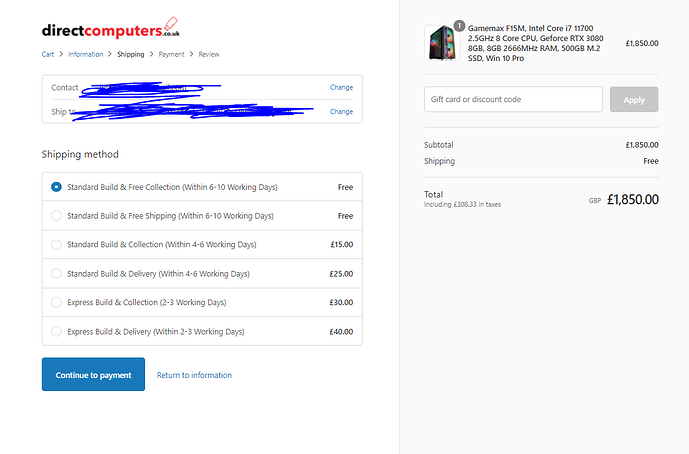Click the Shipping breadcrumb step

[131, 54]
